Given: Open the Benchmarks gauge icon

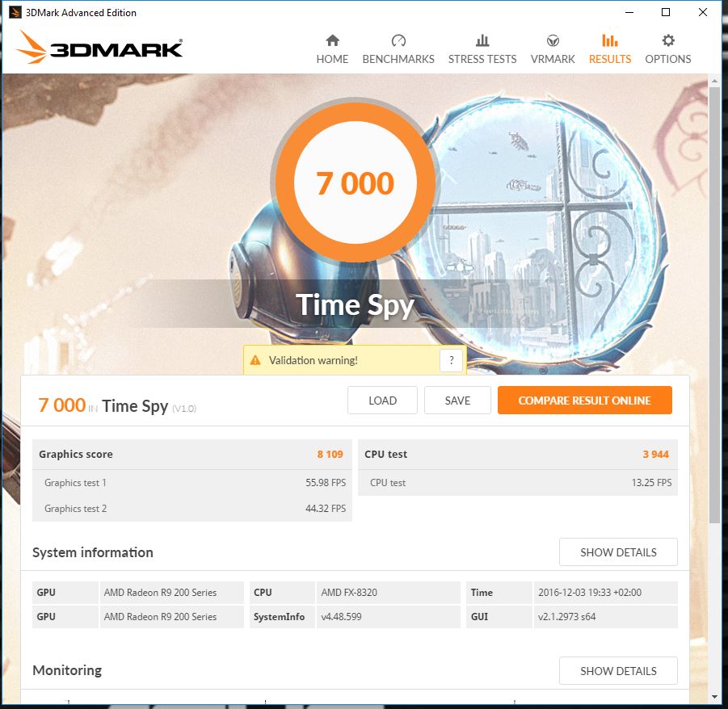Looking at the screenshot, I should tap(398, 41).
